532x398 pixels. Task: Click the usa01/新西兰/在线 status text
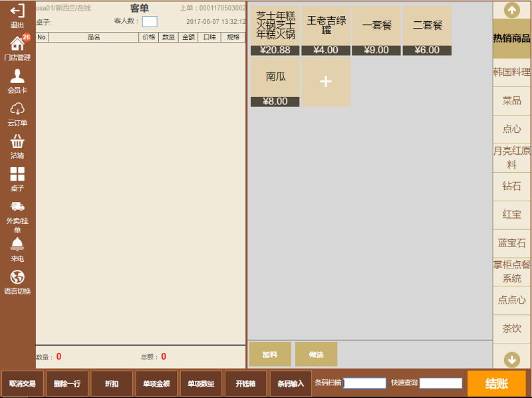63,8
